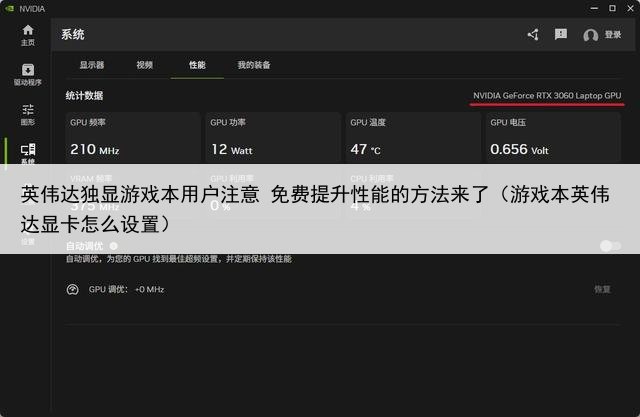Click the 登录 user avatar icon
Viewport: 640px width, 417px height.
(590, 35)
